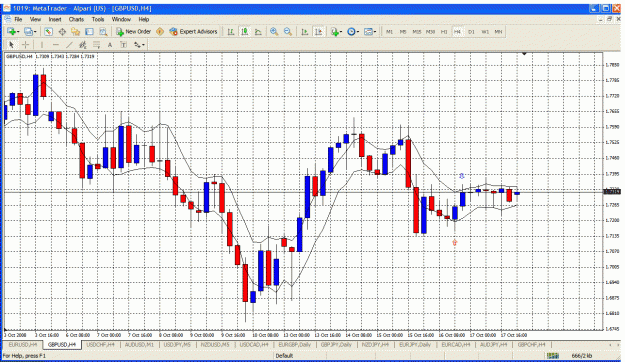Open the Tools menu

(x=98, y=19)
